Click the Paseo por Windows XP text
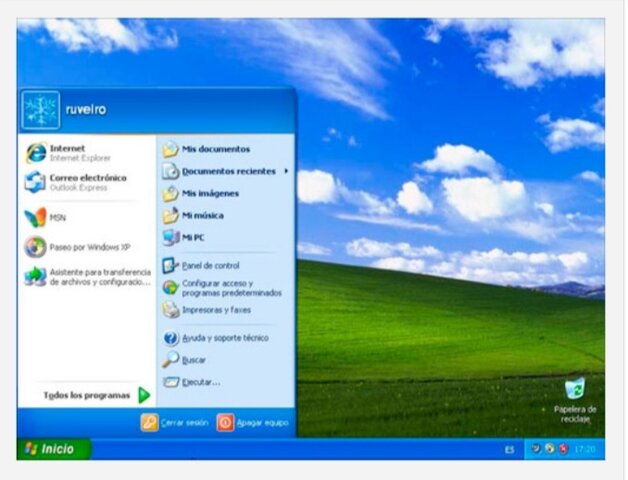The width and height of the screenshot is (628, 480). (90, 247)
